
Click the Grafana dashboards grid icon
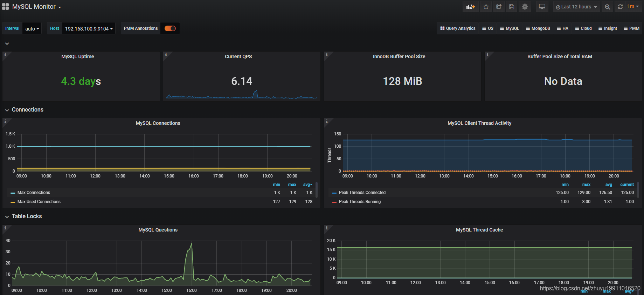coord(5,7)
